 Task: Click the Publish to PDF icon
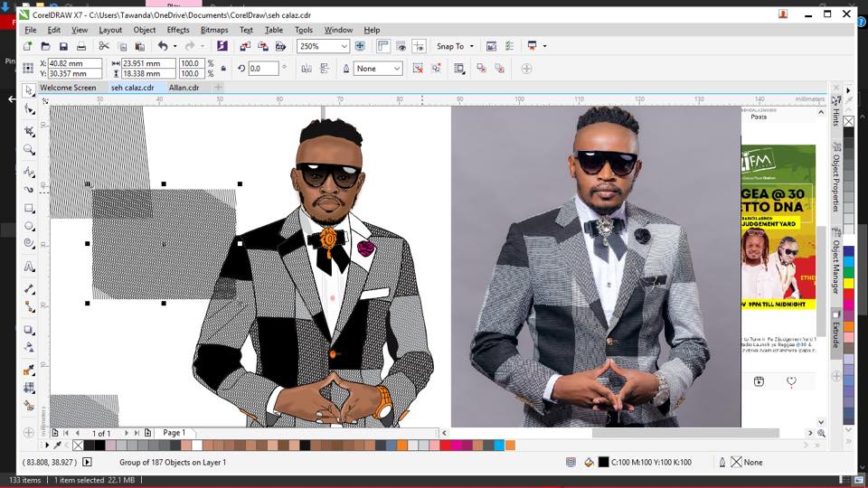click(280, 46)
